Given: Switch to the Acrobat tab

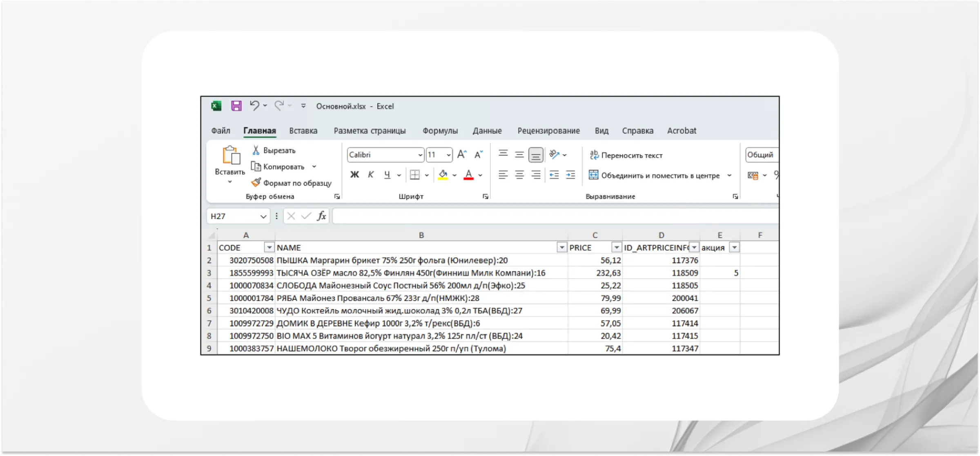Looking at the screenshot, I should [x=682, y=131].
